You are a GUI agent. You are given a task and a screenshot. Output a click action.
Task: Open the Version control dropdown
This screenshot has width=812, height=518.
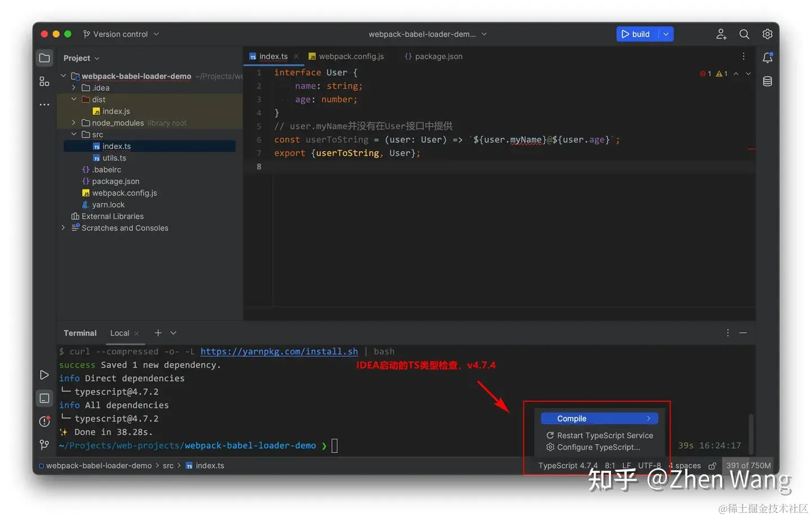[121, 34]
